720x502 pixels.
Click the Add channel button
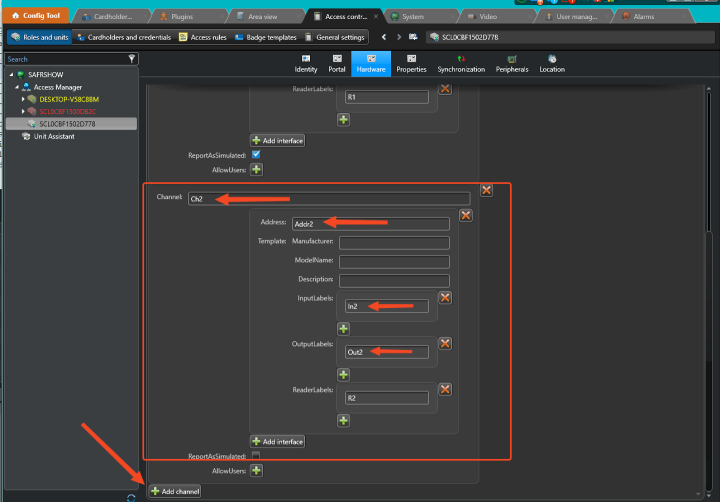tap(175, 491)
